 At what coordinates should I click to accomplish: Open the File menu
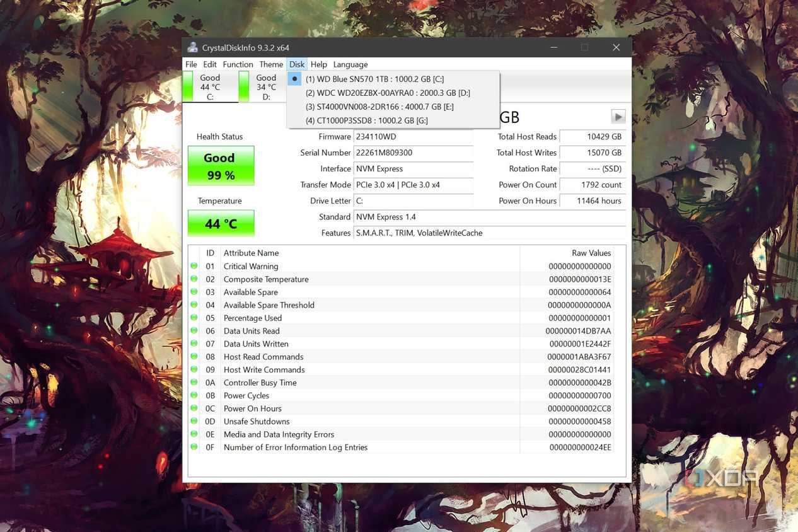[191, 64]
